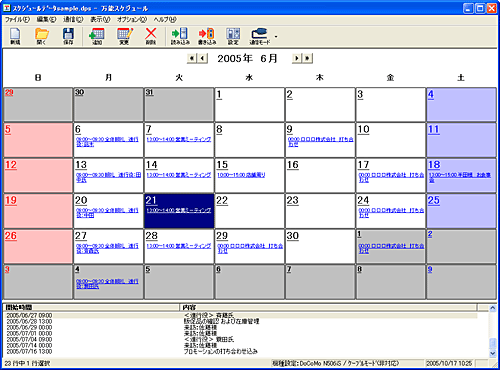This screenshot has width=500, height=370.
Task: Save schedule using the floppy disk icon
Action: click(68, 36)
